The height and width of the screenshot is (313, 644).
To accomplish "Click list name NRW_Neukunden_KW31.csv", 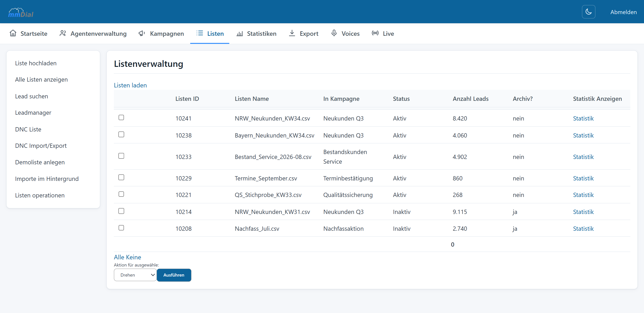I will click(x=272, y=212).
